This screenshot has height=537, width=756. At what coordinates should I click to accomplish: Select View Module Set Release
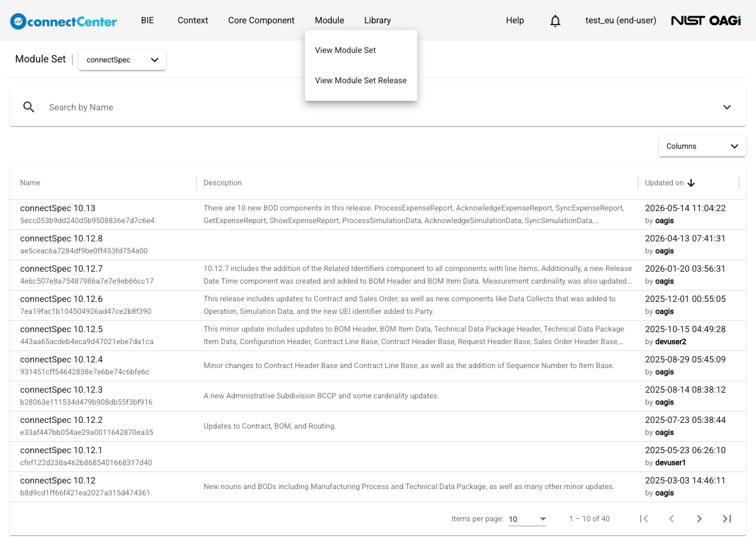[361, 81]
